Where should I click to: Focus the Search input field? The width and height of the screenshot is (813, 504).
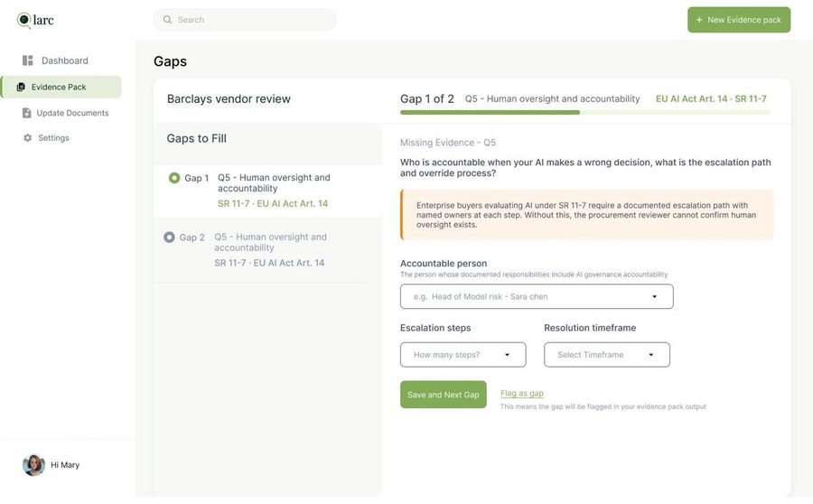pyautogui.click(x=244, y=20)
